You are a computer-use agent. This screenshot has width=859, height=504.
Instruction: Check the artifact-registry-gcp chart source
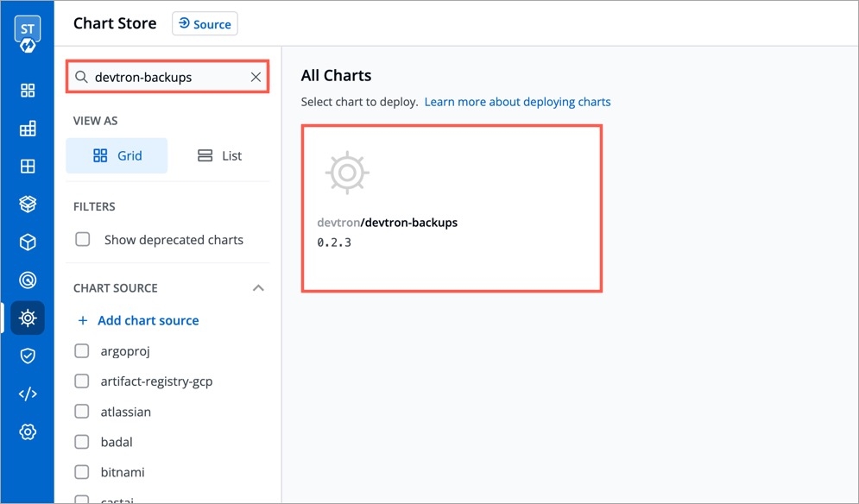tap(82, 381)
